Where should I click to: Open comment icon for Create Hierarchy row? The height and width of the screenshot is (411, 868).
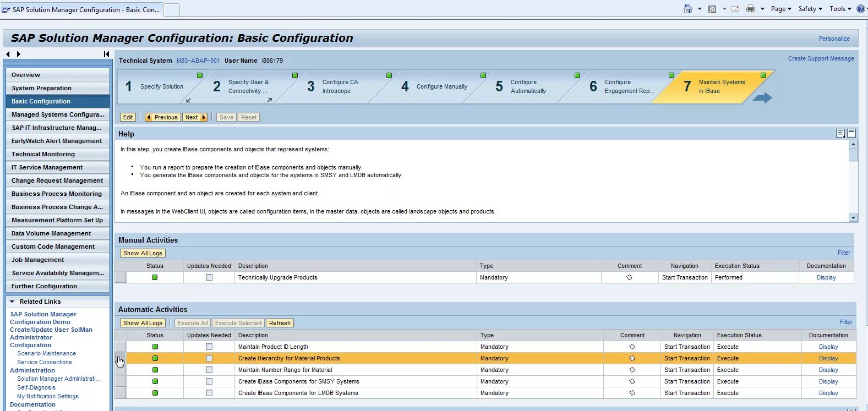[x=632, y=358]
